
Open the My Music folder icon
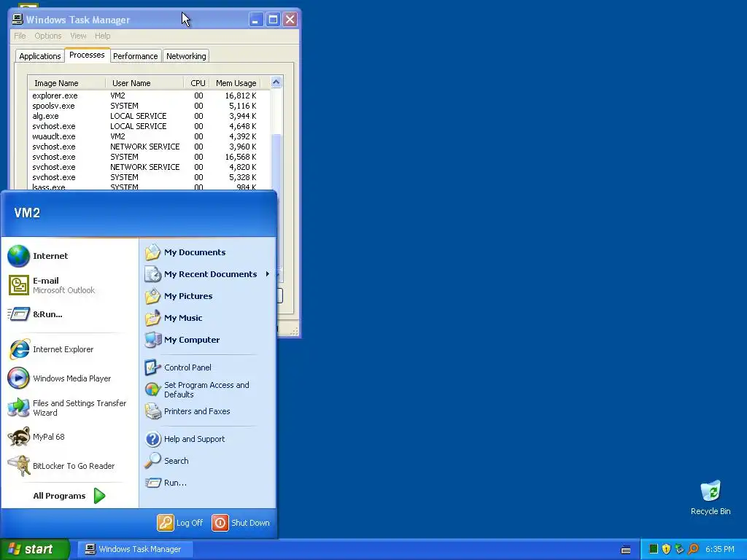click(x=153, y=318)
